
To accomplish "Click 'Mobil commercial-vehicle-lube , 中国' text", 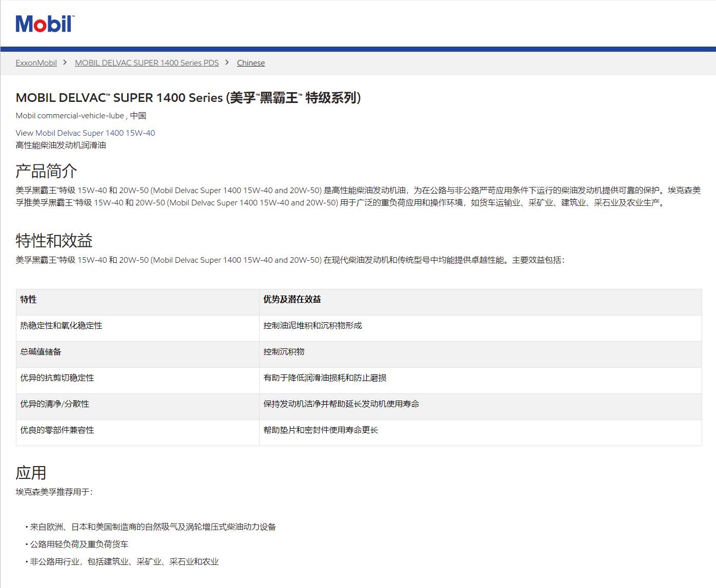I will (81, 115).
